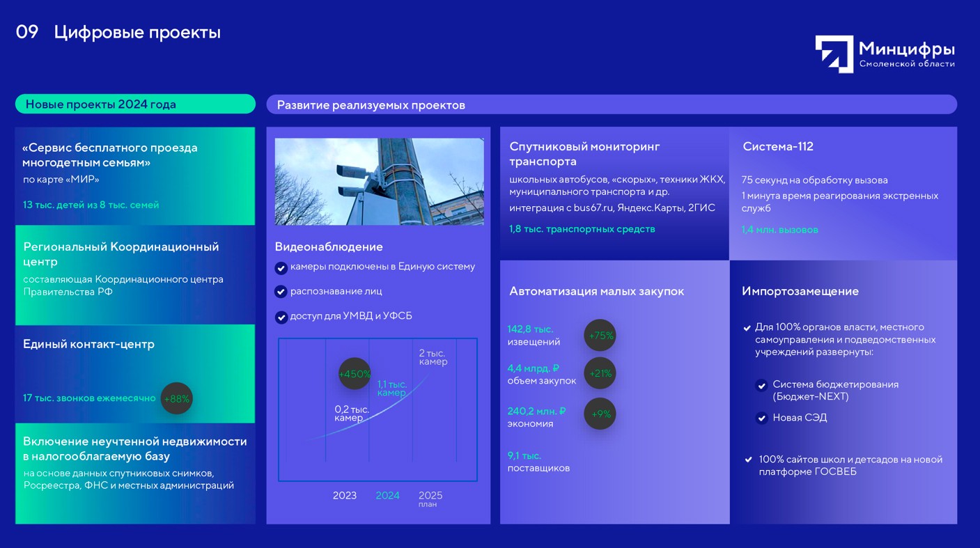
Task: Click 1,8 тыс. транспортных средств text
Action: (x=582, y=229)
